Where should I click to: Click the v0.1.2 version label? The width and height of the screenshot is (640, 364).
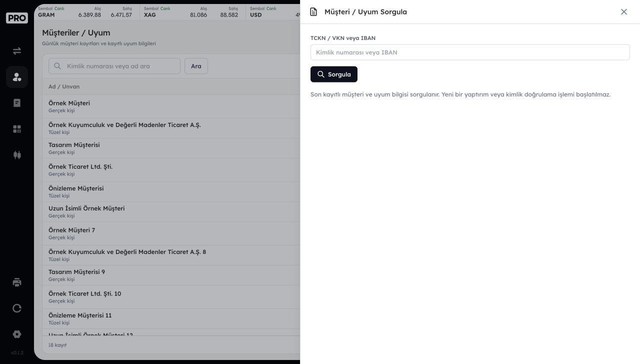[17, 353]
